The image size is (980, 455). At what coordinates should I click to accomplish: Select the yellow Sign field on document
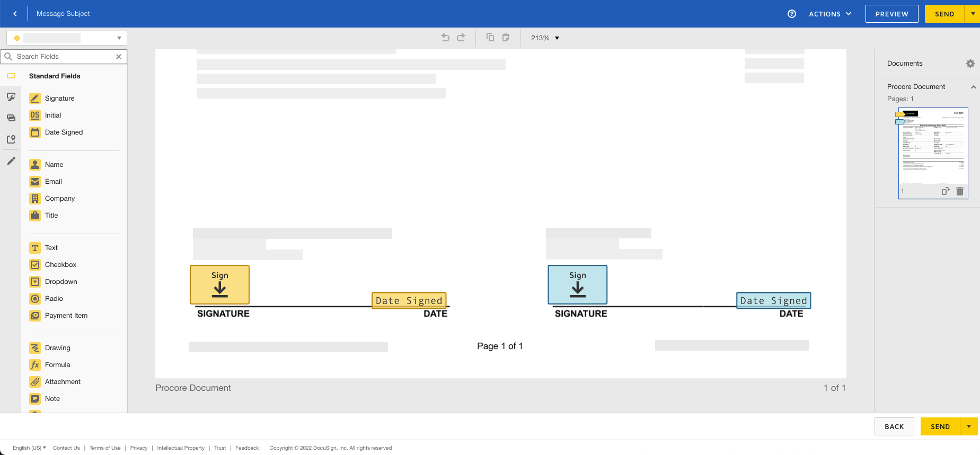coord(219,285)
